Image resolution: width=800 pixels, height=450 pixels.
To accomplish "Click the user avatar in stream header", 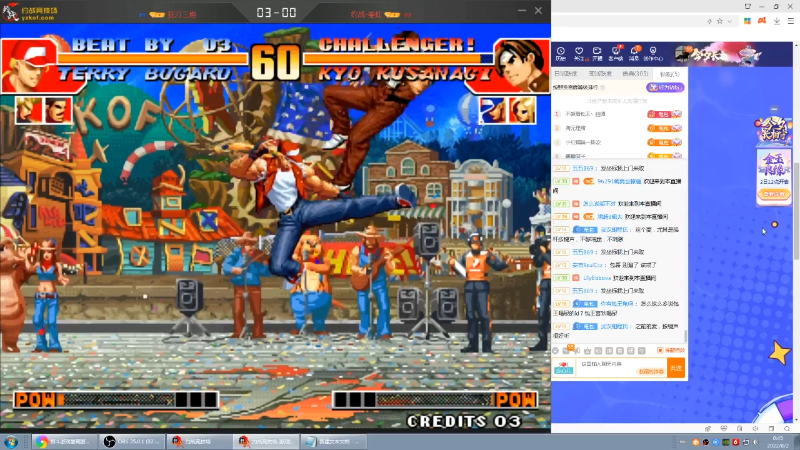I will pyautogui.click(x=684, y=54).
